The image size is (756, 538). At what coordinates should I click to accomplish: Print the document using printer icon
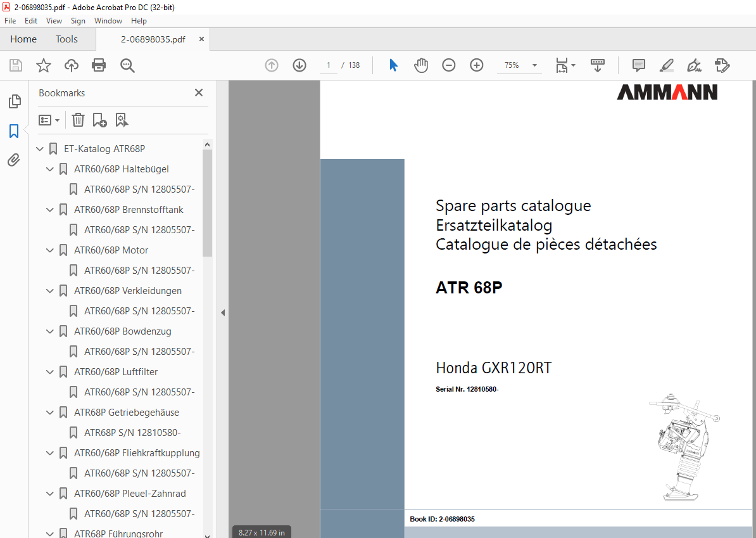coord(99,65)
